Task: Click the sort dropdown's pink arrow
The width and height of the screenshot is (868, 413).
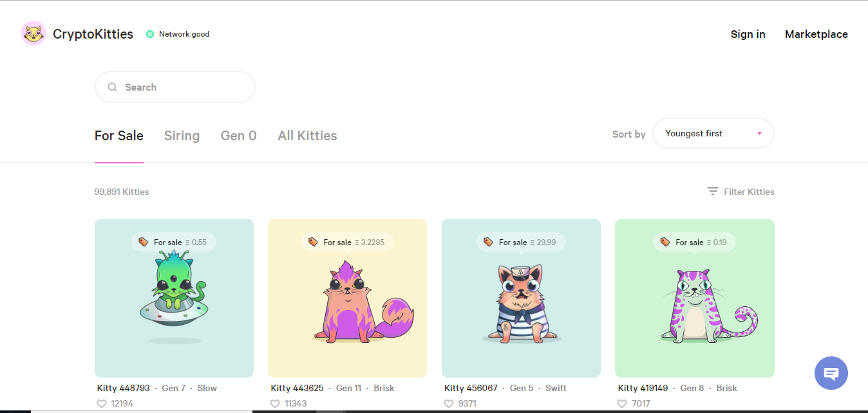Action: (759, 134)
